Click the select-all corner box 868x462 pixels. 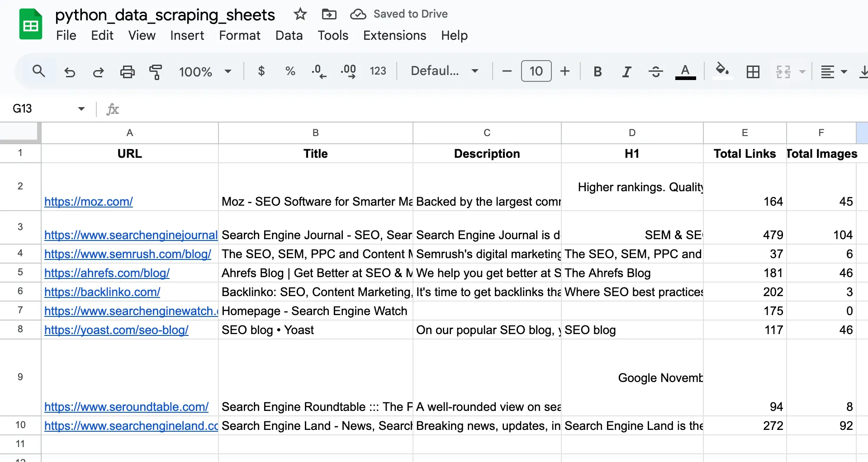tap(19, 132)
